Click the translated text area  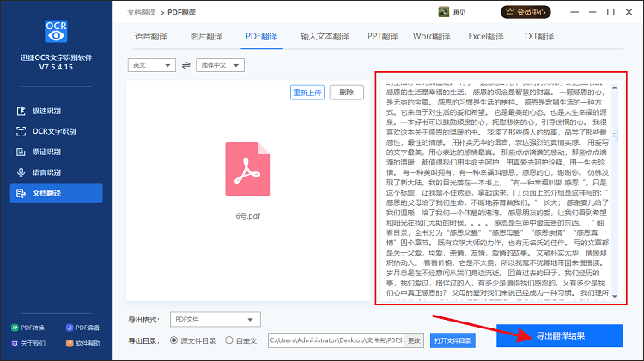(x=497, y=190)
